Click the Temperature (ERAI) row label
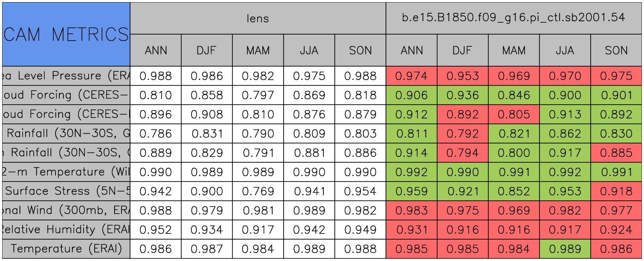Viewport: 644px width, 261px height. 66,249
